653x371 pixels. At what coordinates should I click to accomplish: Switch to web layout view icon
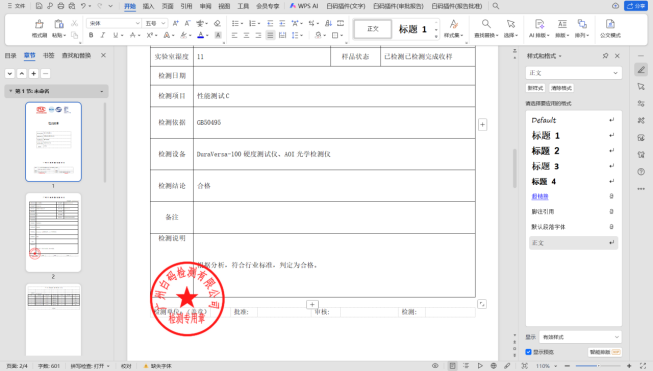(x=493, y=366)
